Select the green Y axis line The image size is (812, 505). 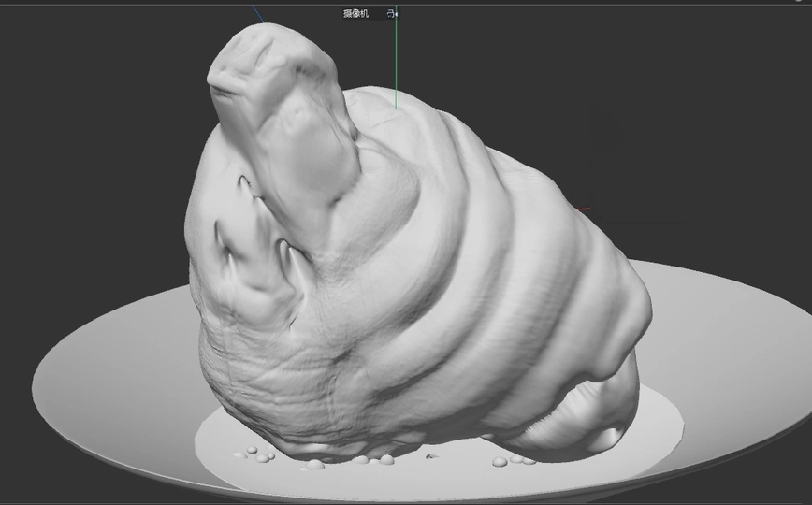pyautogui.click(x=396, y=65)
